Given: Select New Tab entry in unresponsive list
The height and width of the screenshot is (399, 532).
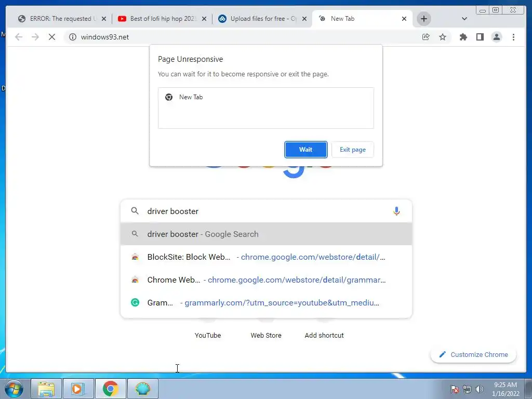Looking at the screenshot, I should coord(265,97).
